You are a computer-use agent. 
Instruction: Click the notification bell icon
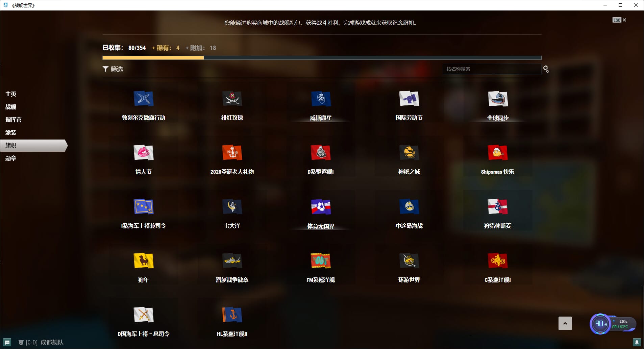(x=637, y=342)
